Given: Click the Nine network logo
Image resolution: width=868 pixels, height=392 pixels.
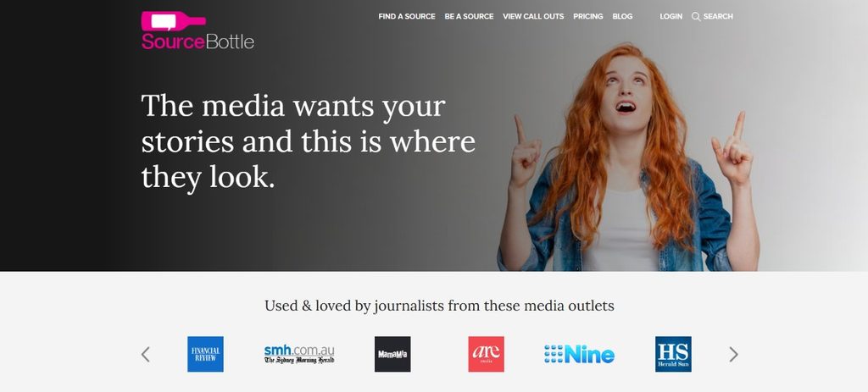Looking at the screenshot, I should point(579,354).
